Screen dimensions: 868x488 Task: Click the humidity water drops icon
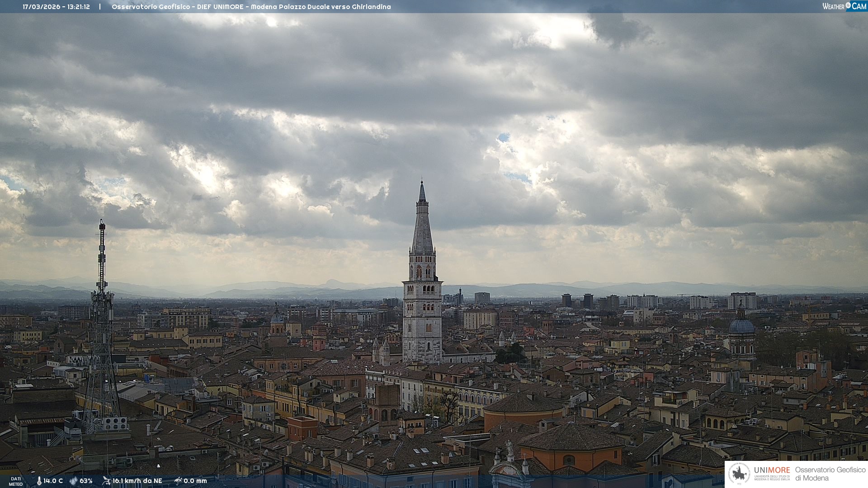click(73, 481)
